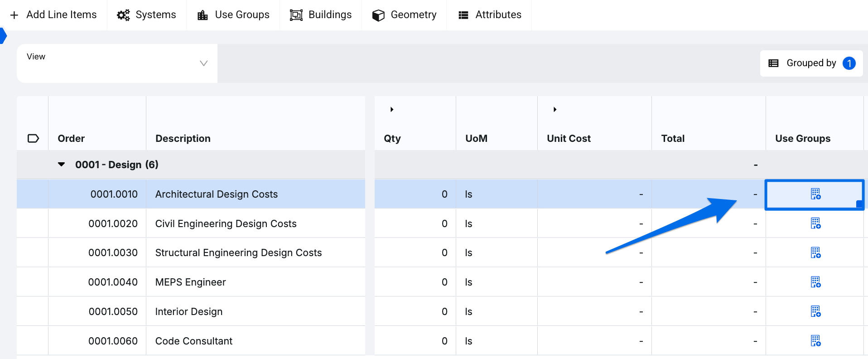Click the Total column header
This screenshot has height=359, width=868.
(x=673, y=138)
